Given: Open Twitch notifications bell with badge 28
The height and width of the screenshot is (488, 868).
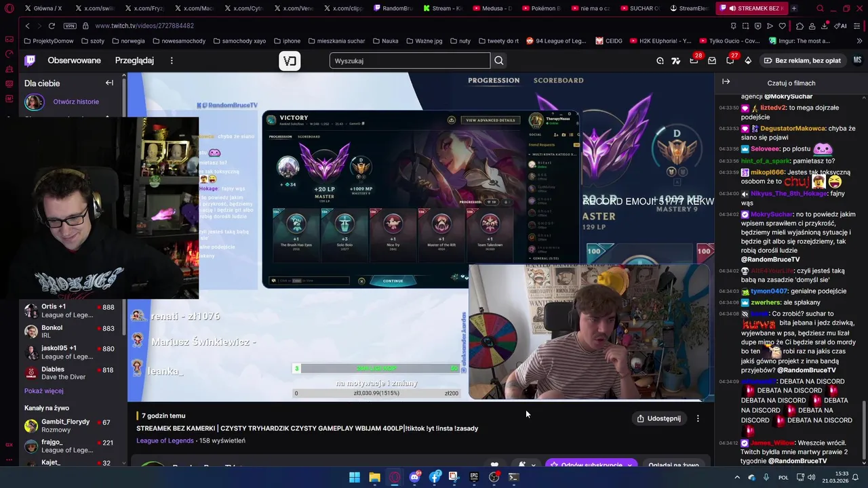Looking at the screenshot, I should [x=694, y=60].
